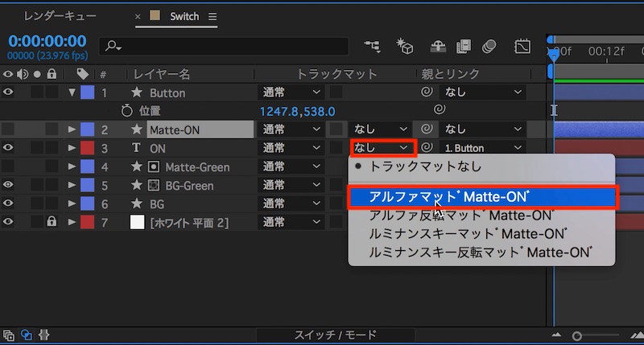Open the Graph Editor icon
The image size is (644, 345).
522,47
